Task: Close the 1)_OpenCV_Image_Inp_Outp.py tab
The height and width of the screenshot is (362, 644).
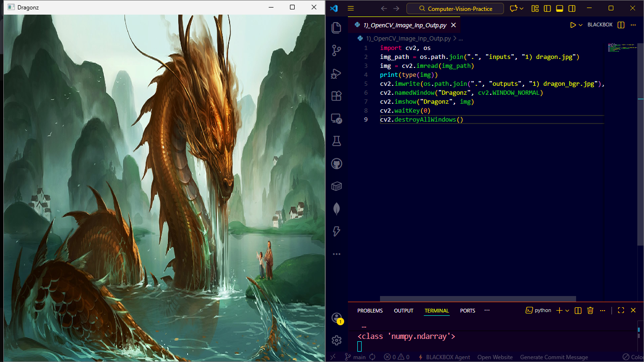Action: click(x=454, y=25)
